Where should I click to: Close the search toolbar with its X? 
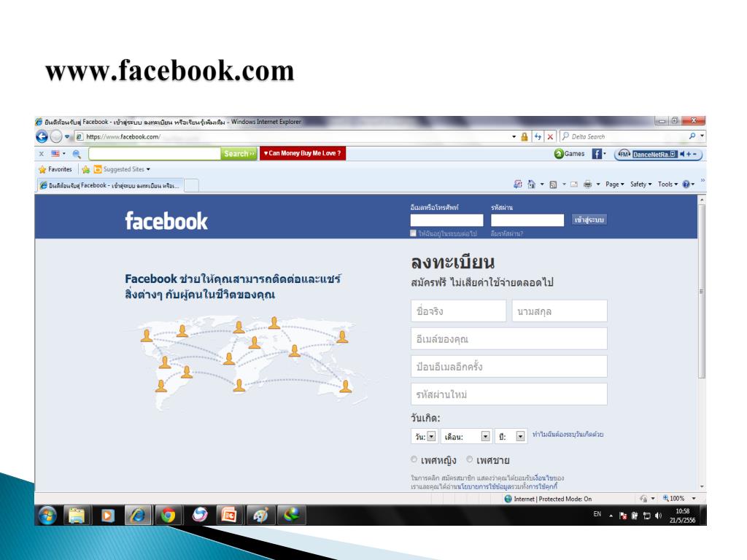point(42,154)
